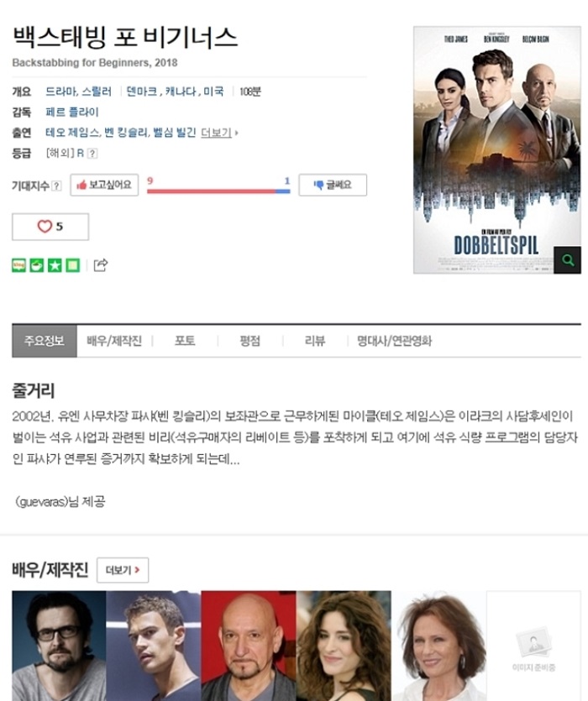Screen dimensions: 588x701
Task: Open the share arrow icon
Action: 101,264
